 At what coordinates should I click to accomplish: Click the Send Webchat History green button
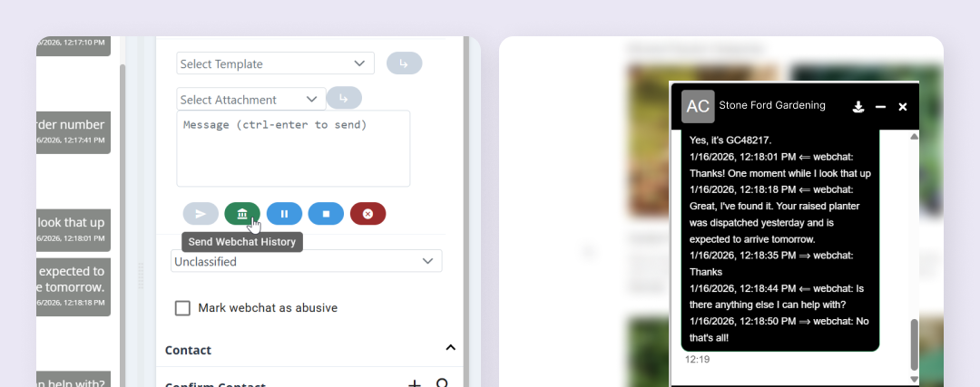242,214
